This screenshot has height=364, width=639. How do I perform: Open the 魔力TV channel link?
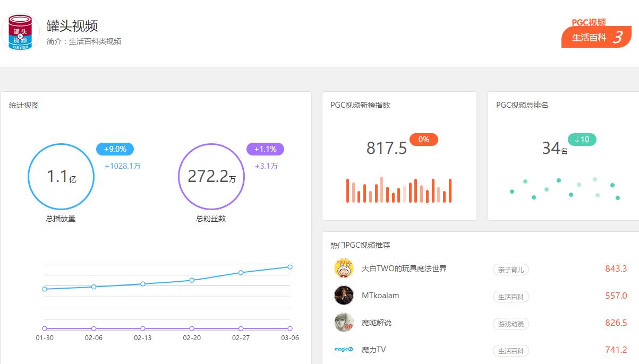click(373, 350)
